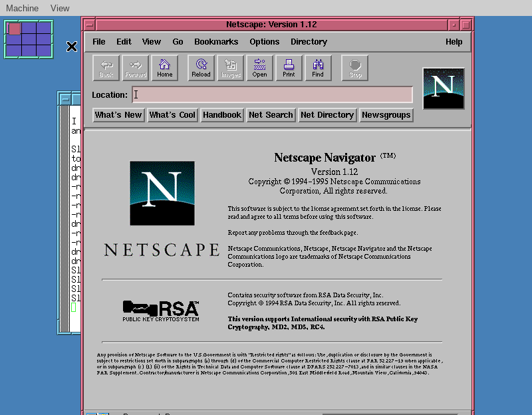Print the page using the printer icon
Screen dimensions: 532x415
pyautogui.click(x=289, y=69)
